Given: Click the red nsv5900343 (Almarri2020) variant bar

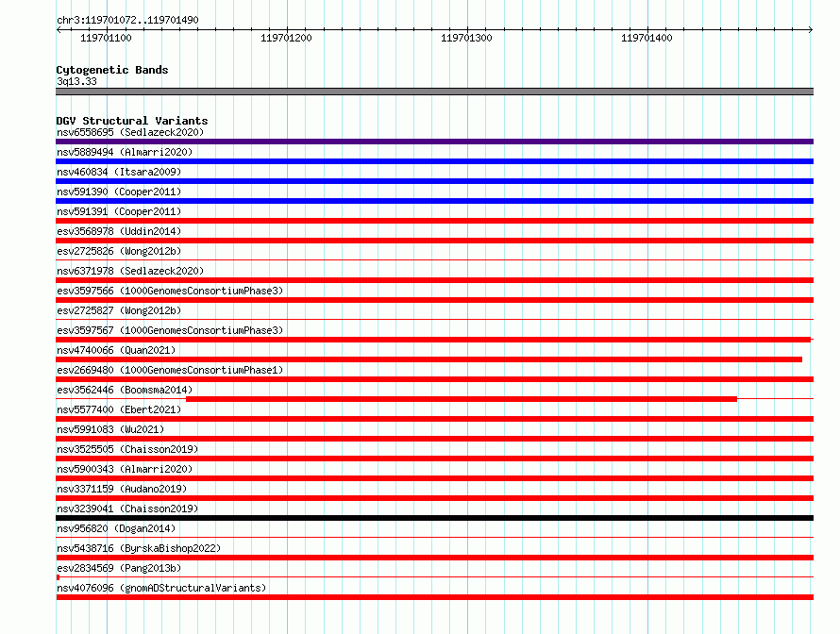Looking at the screenshot, I should click(434, 478).
